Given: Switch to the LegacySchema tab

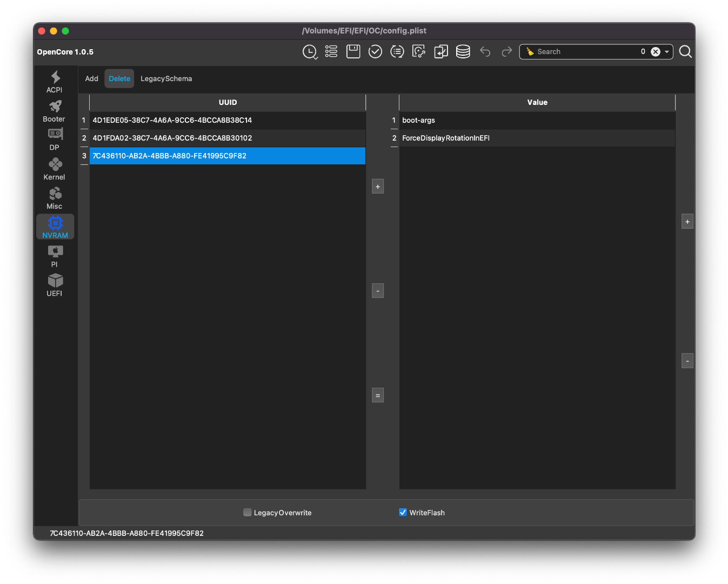Looking at the screenshot, I should pyautogui.click(x=166, y=78).
